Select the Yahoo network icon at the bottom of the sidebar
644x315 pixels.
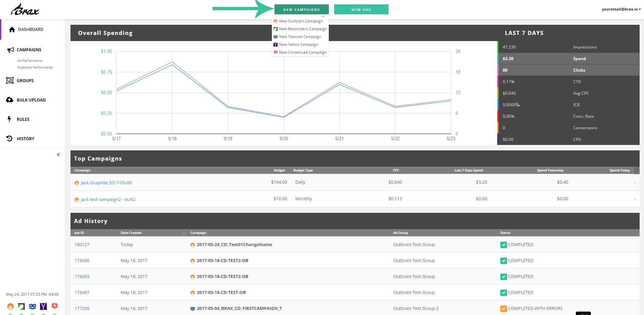(43, 307)
